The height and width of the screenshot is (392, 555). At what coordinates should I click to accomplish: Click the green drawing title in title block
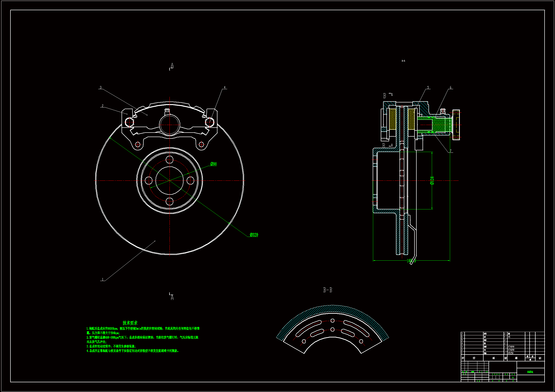click(530, 372)
